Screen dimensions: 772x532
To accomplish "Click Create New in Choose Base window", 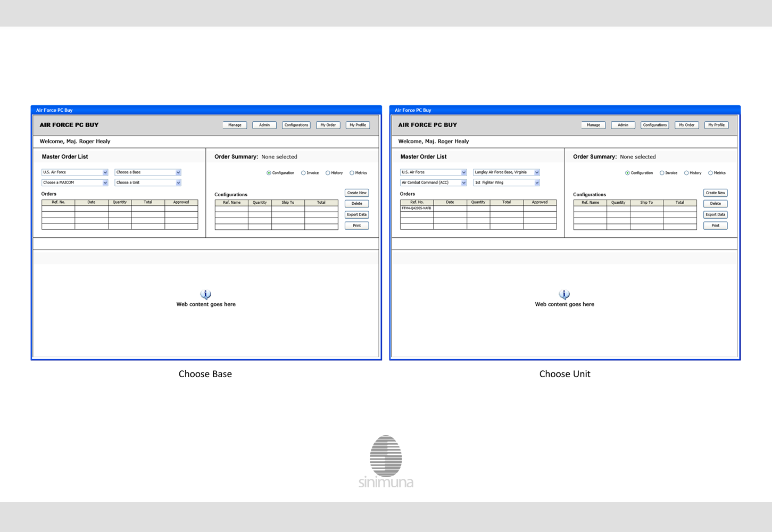I will coord(357,193).
